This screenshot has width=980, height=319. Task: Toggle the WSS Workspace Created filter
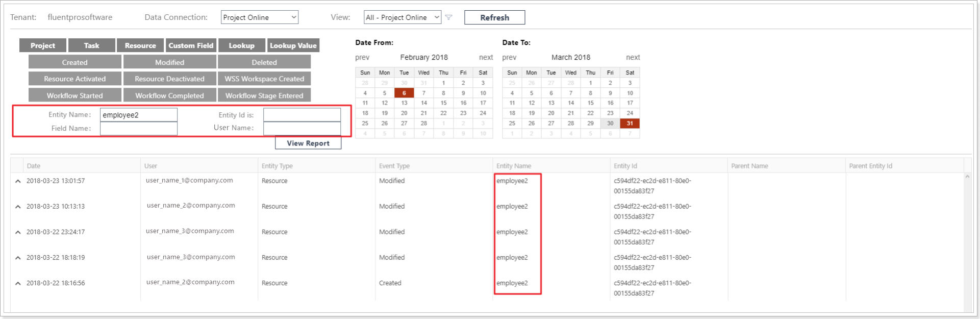[x=264, y=79]
